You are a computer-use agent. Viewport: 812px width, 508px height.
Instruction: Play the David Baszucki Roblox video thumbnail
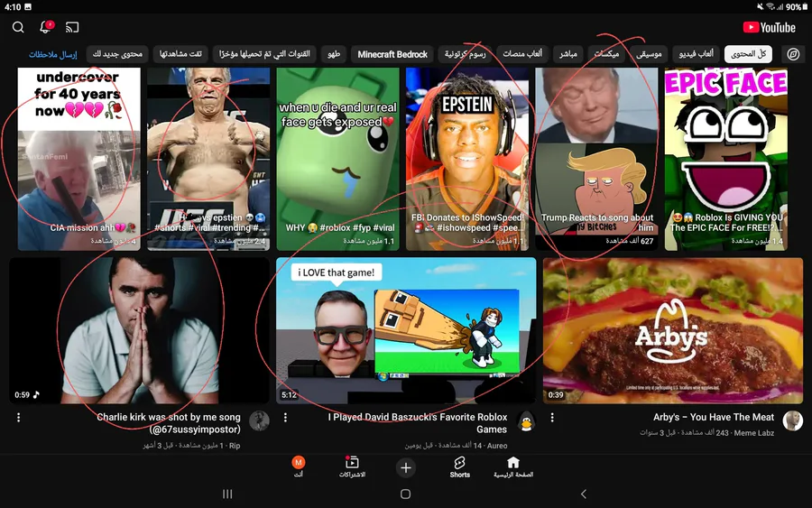click(406, 330)
